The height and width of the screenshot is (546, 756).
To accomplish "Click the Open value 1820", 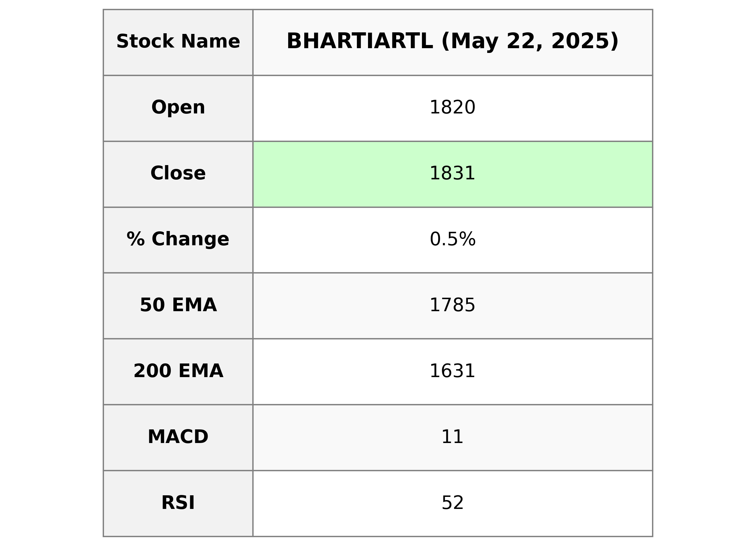I will click(x=452, y=108).
